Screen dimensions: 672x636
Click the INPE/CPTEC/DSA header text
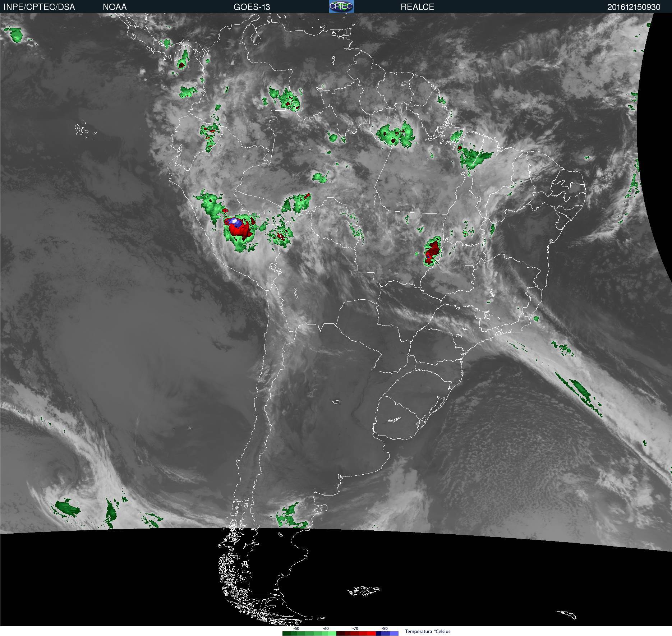click(x=39, y=7)
